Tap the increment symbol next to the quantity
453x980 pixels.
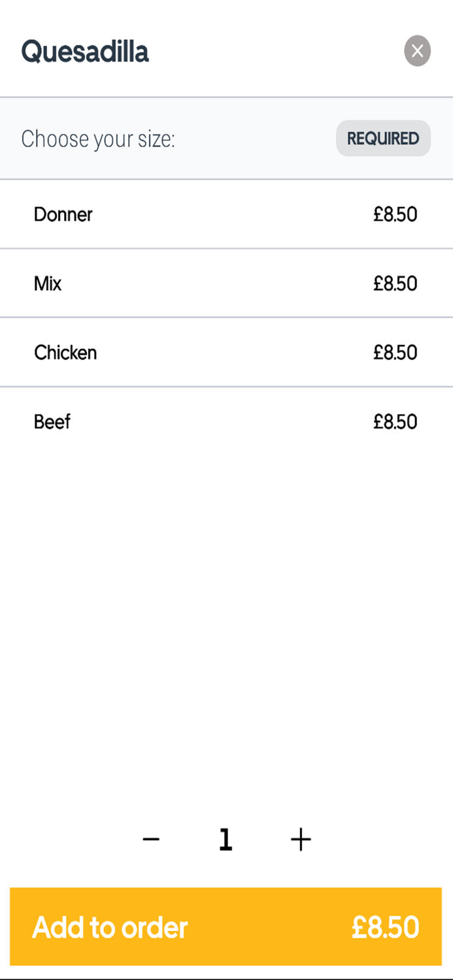300,840
